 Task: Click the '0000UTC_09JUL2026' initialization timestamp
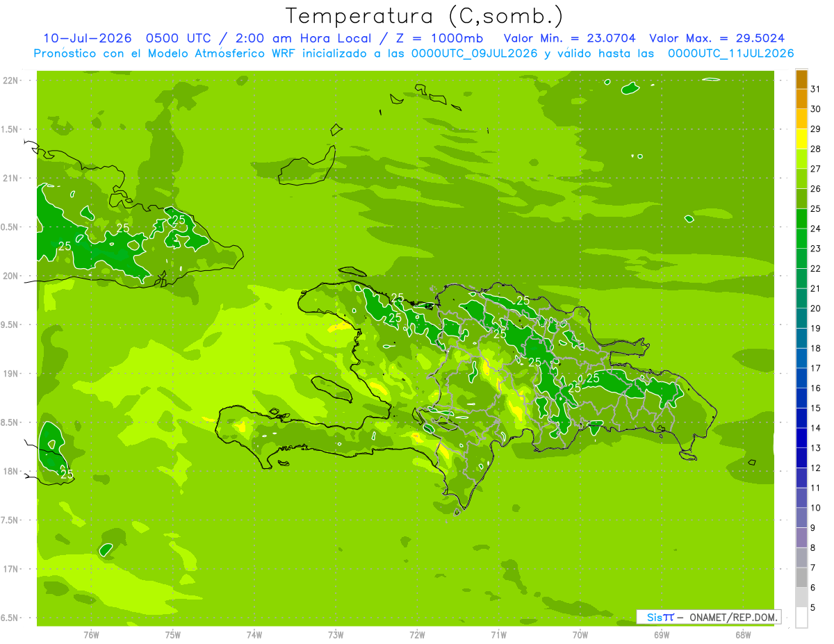point(475,53)
